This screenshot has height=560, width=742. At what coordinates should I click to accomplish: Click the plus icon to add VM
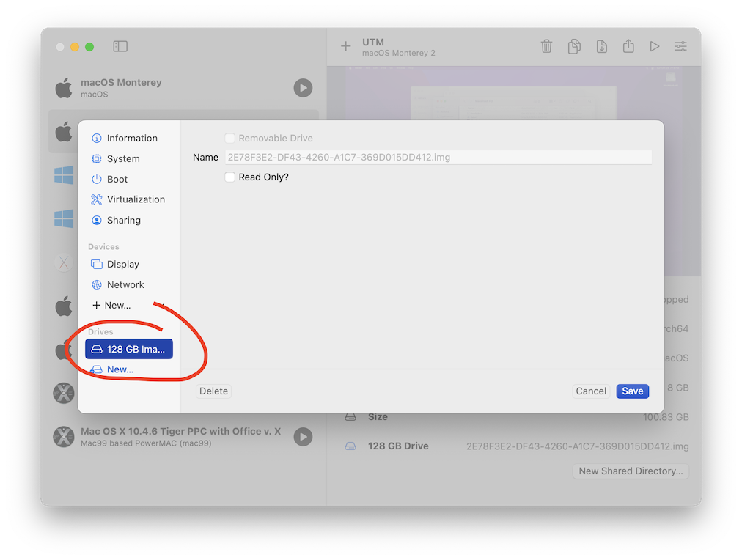[346, 46]
